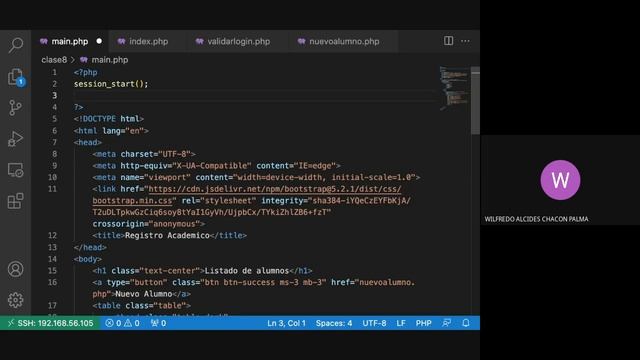The image size is (640, 360).
Task: Open the Run and Debug view
Action: (16, 139)
